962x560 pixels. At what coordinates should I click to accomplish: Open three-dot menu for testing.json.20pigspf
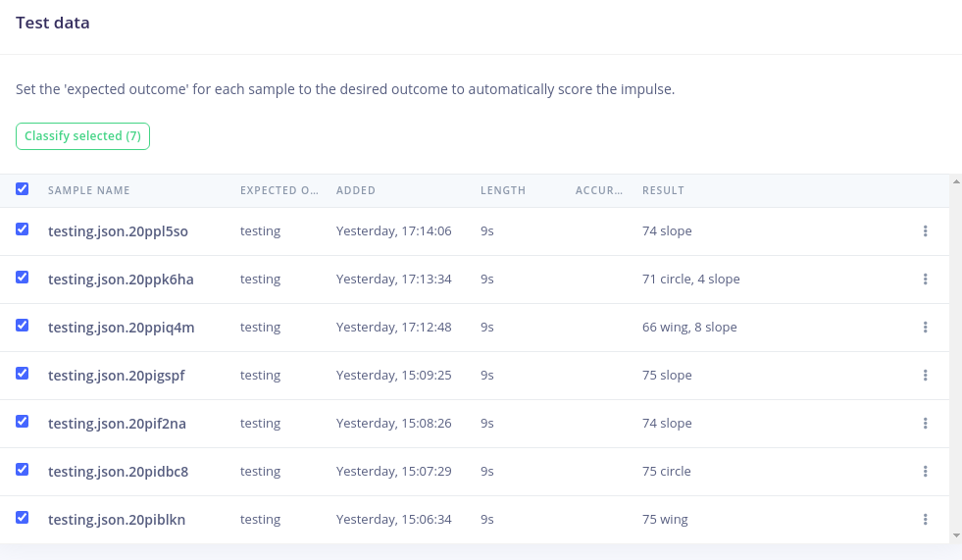pos(925,376)
